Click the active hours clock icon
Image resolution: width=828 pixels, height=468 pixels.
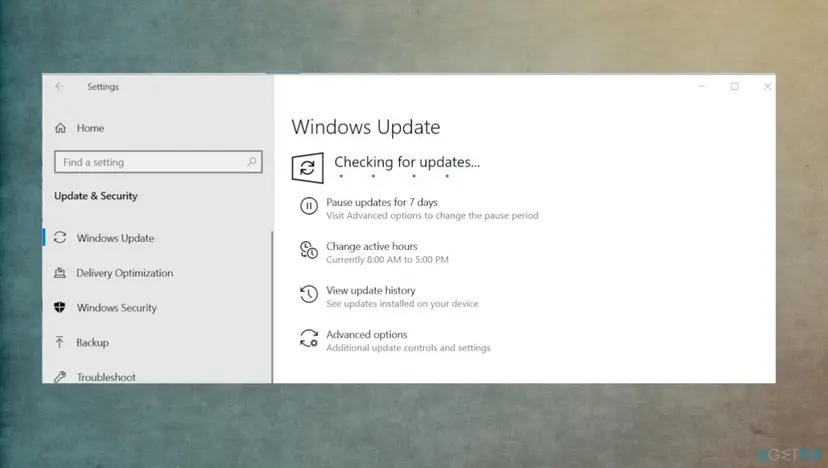click(309, 250)
